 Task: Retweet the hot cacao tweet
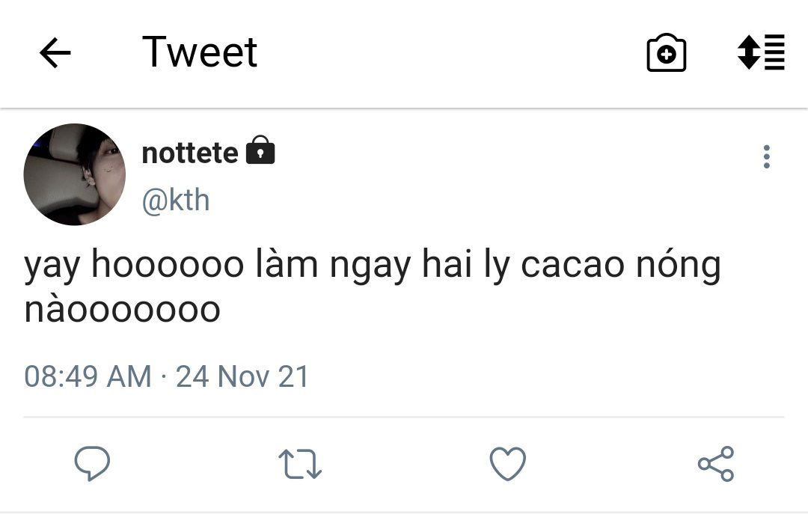pos(299,463)
